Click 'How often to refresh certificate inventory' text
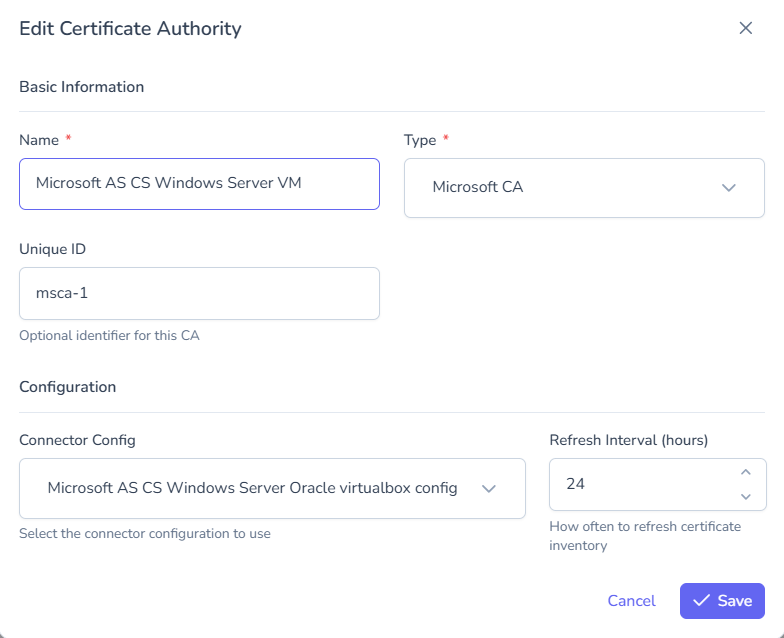The image size is (784, 638). (x=645, y=536)
